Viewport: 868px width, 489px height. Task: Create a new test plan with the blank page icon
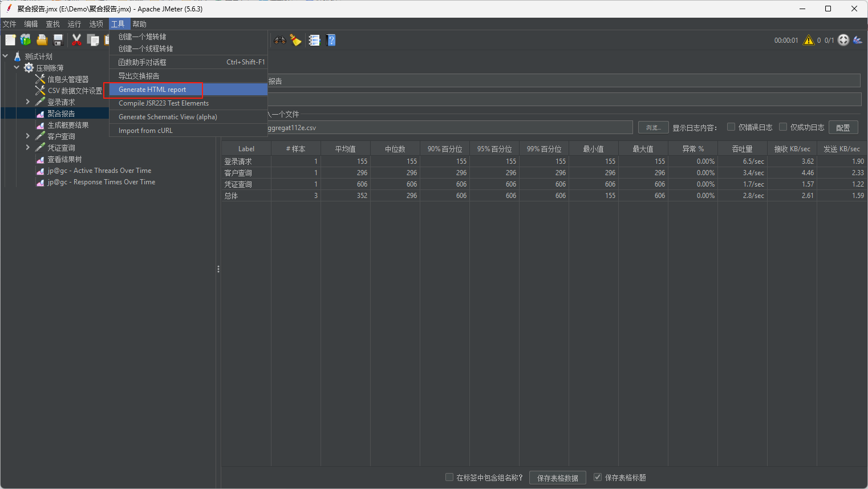click(x=10, y=39)
